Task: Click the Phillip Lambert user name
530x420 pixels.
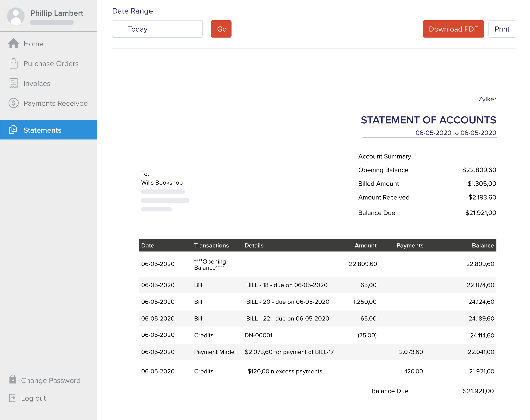Action: click(x=57, y=13)
